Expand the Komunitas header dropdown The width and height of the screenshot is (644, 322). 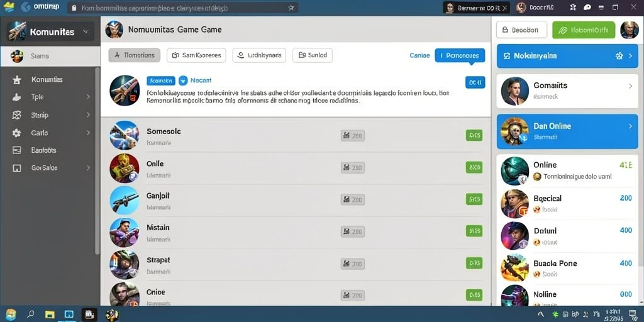coord(86,31)
